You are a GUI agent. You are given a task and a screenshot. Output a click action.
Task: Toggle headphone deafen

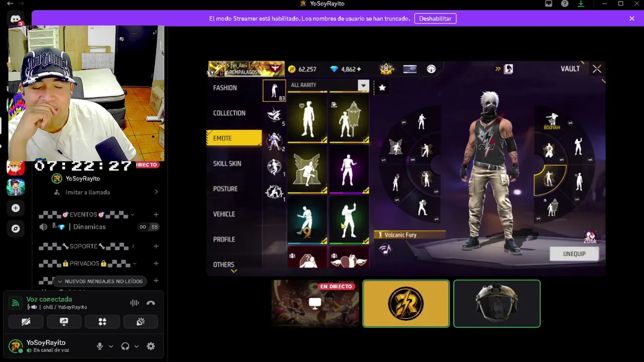pyautogui.click(x=125, y=346)
